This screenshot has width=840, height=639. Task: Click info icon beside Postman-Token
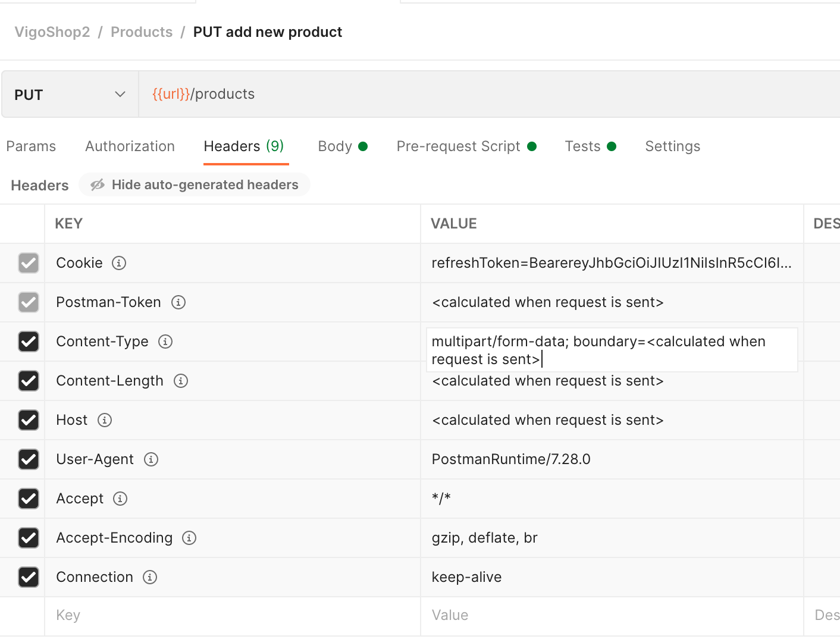pyautogui.click(x=178, y=302)
